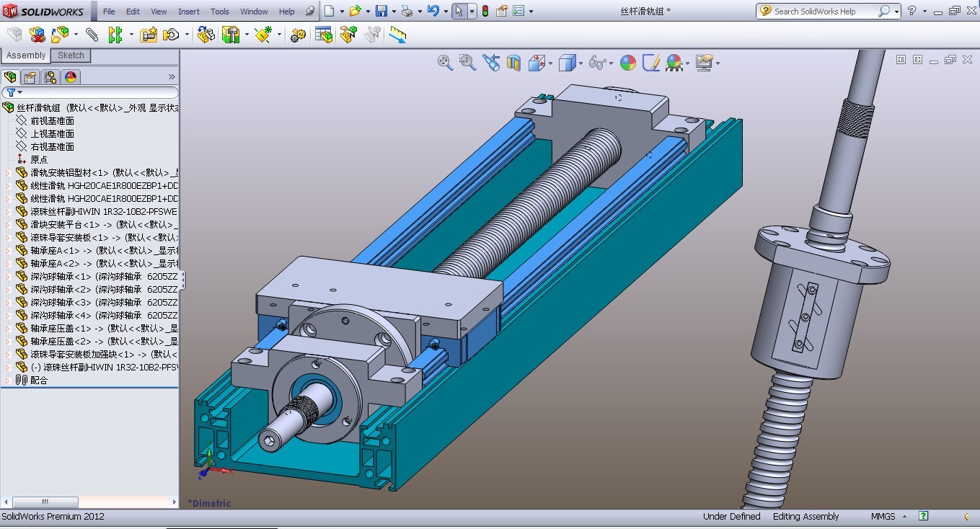Open Edit Appearance color ball

coord(628,63)
